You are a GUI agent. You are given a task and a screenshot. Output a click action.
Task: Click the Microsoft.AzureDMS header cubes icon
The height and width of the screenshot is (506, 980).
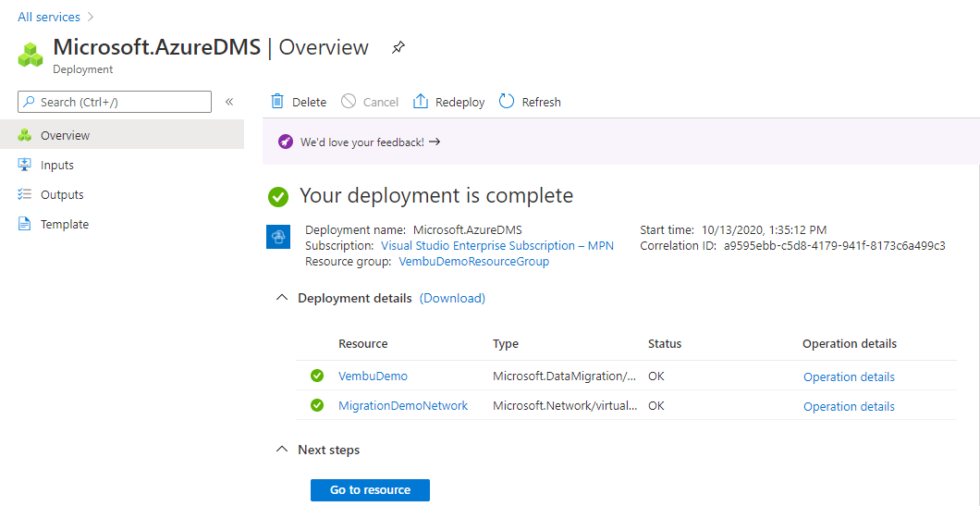pyautogui.click(x=31, y=55)
